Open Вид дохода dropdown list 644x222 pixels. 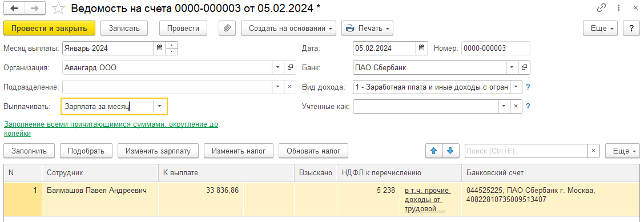click(516, 87)
